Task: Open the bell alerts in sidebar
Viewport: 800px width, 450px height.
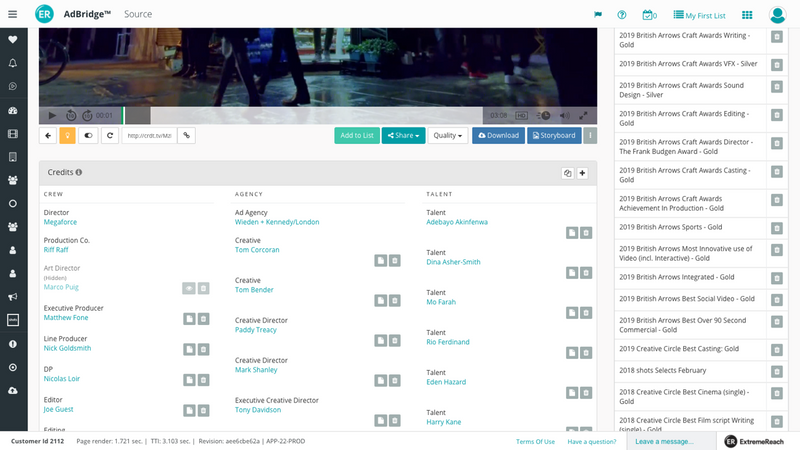Action: pyautogui.click(x=13, y=63)
